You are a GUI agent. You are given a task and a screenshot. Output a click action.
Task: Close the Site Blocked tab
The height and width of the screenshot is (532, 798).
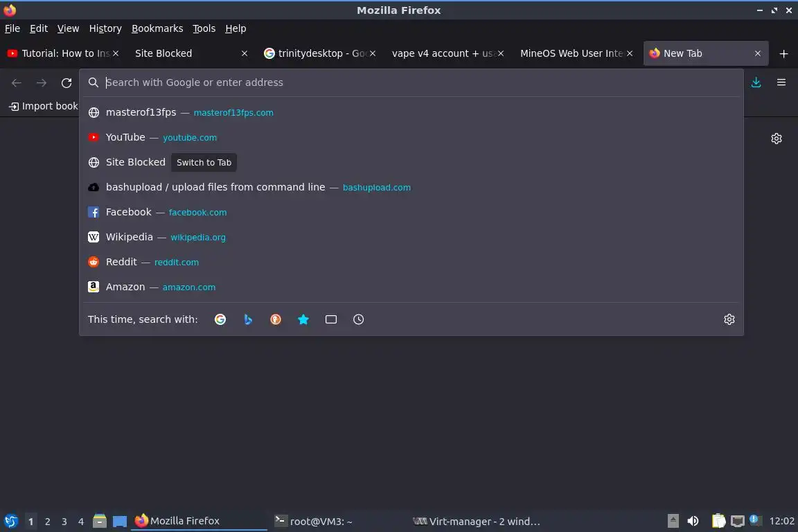point(245,53)
